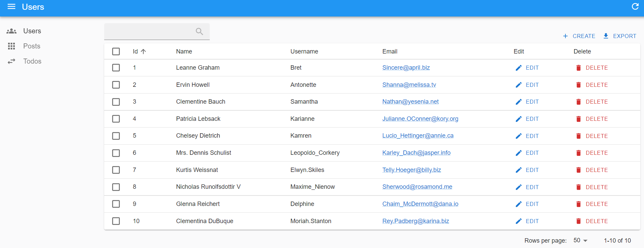This screenshot has height=248, width=644.
Task: Go to Posts in the sidebar
Action: pyautogui.click(x=32, y=46)
